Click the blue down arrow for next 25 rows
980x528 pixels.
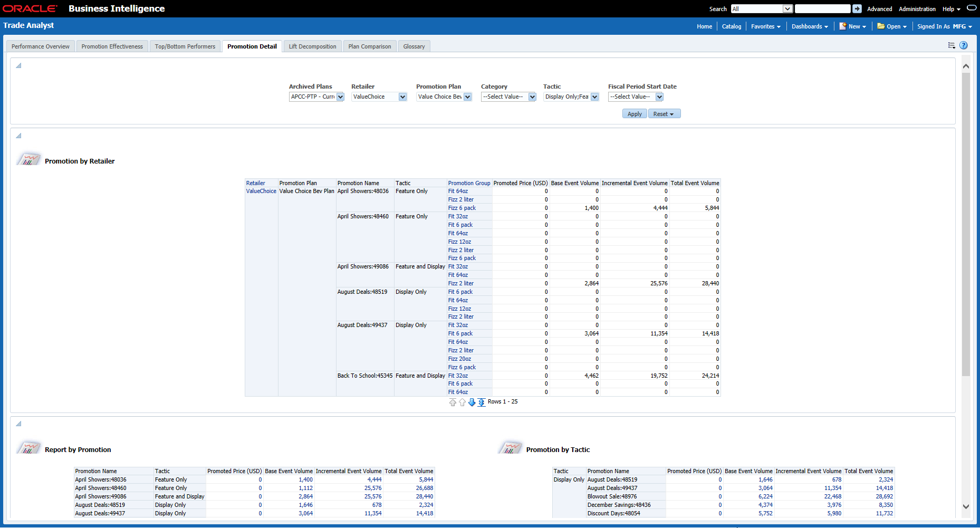(472, 402)
